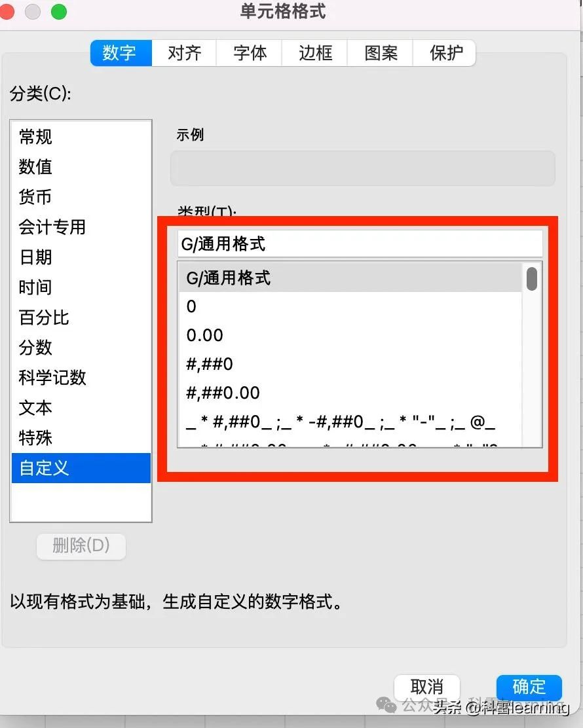Screen dimensions: 583x728
Task: Open the 保护 tab
Action: point(445,53)
